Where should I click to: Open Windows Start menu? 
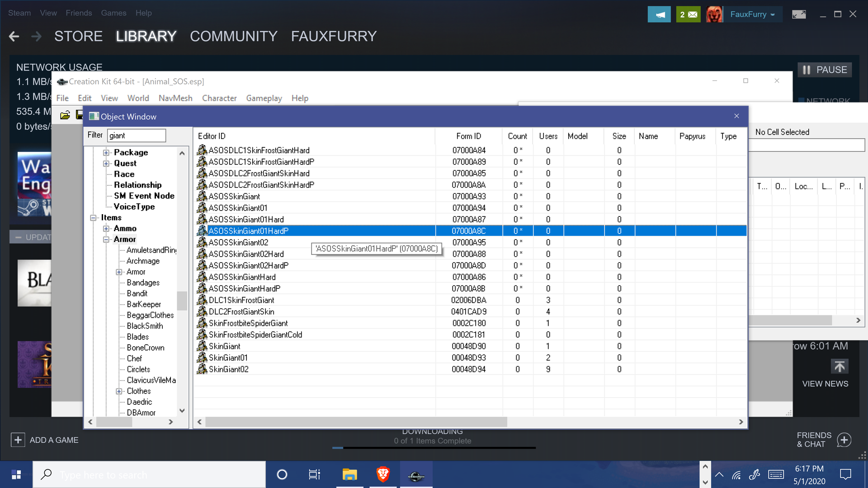pos(16,474)
